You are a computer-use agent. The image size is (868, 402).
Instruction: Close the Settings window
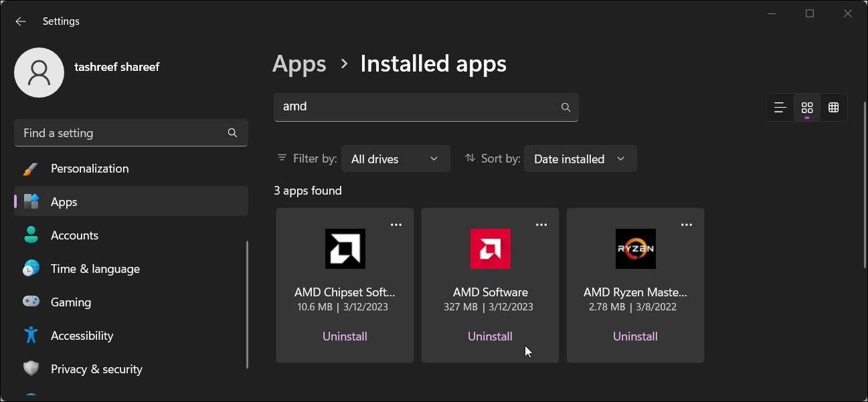coord(848,13)
